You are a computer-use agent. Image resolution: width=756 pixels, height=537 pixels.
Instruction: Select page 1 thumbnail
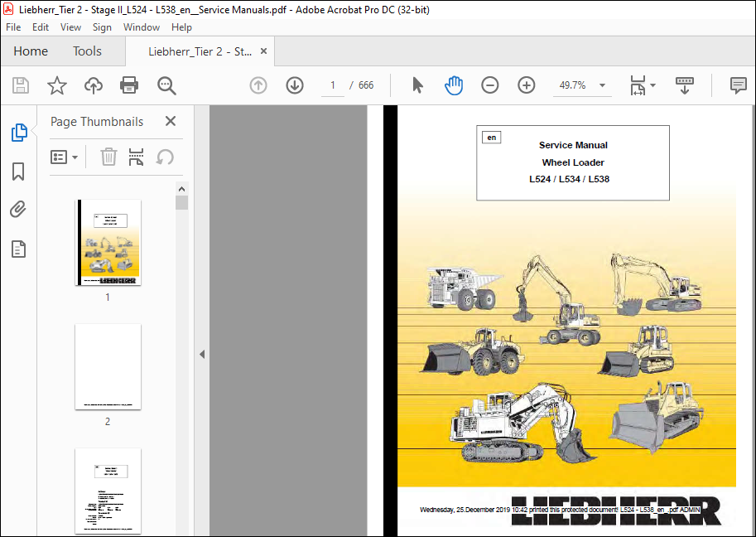click(108, 243)
